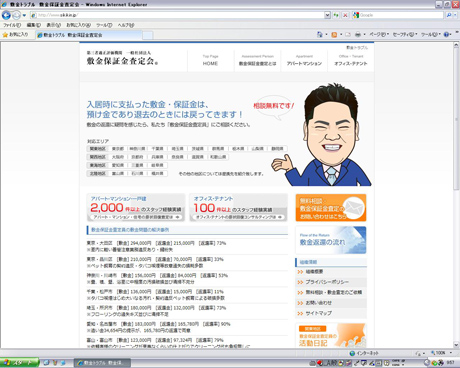The width and height of the screenshot is (460, 368).
Task: Click the 敷金トラブル taskbar window button
Action: pos(102,363)
